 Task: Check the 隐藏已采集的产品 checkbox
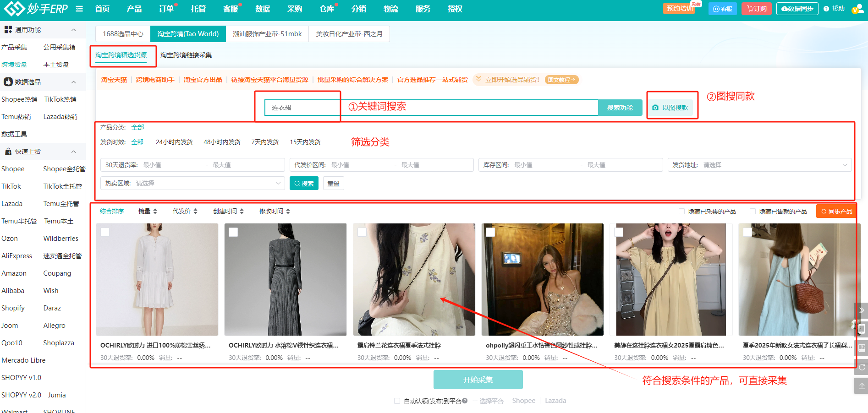point(681,212)
